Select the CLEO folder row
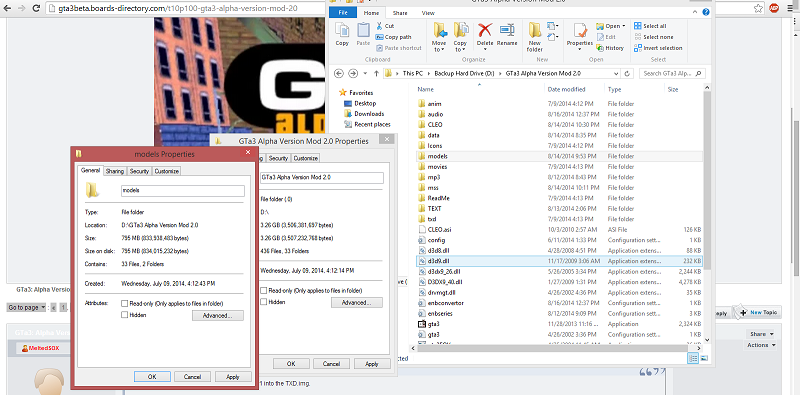This screenshot has height=395, width=800. coord(559,125)
